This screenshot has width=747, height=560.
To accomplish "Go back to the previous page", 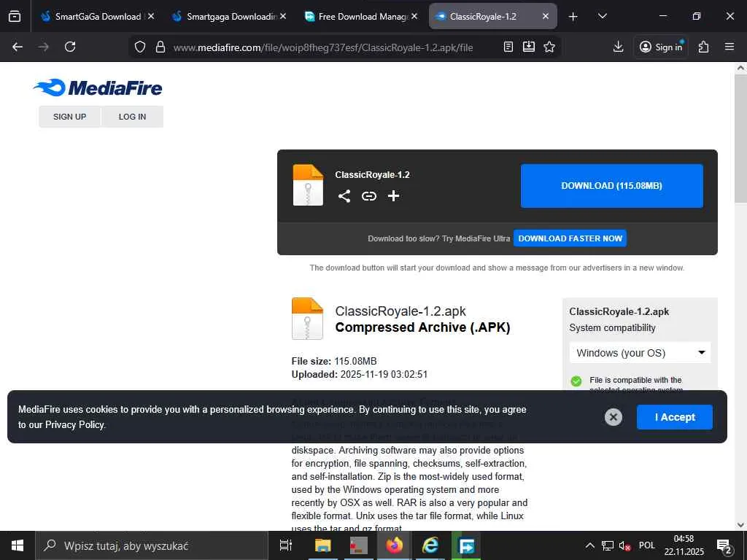I will tap(18, 47).
